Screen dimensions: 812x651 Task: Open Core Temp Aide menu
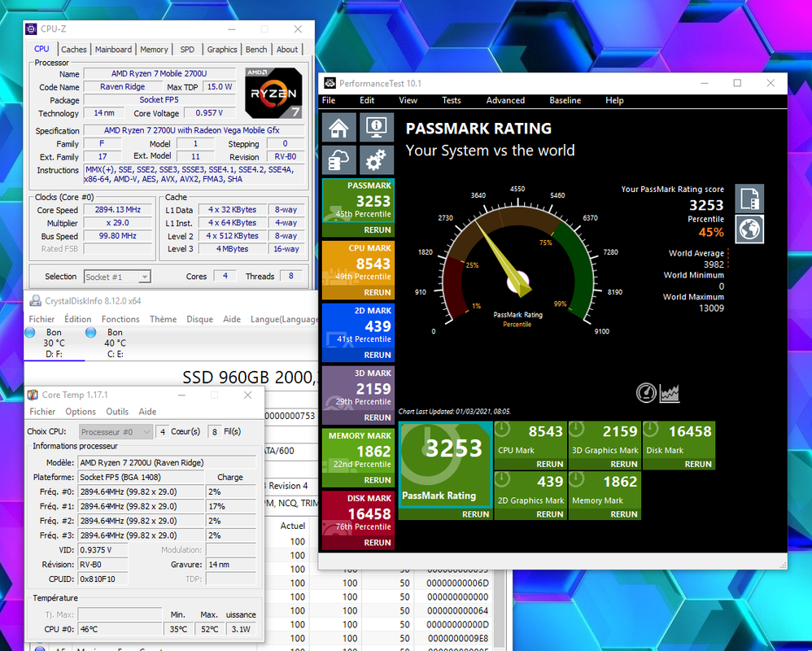pyautogui.click(x=147, y=411)
